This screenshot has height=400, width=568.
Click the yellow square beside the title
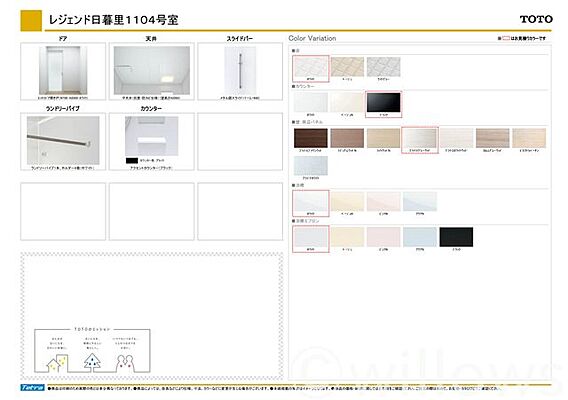(x=31, y=20)
